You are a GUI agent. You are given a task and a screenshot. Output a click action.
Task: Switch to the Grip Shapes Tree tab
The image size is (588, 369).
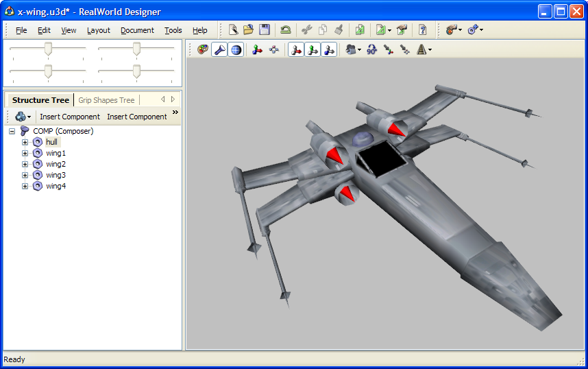[x=106, y=100]
